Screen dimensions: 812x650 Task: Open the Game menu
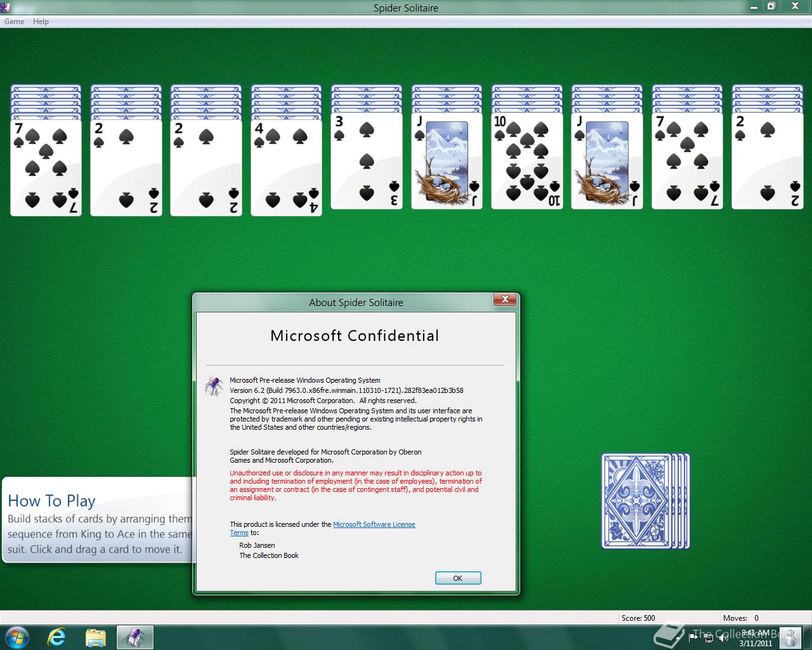pyautogui.click(x=14, y=22)
